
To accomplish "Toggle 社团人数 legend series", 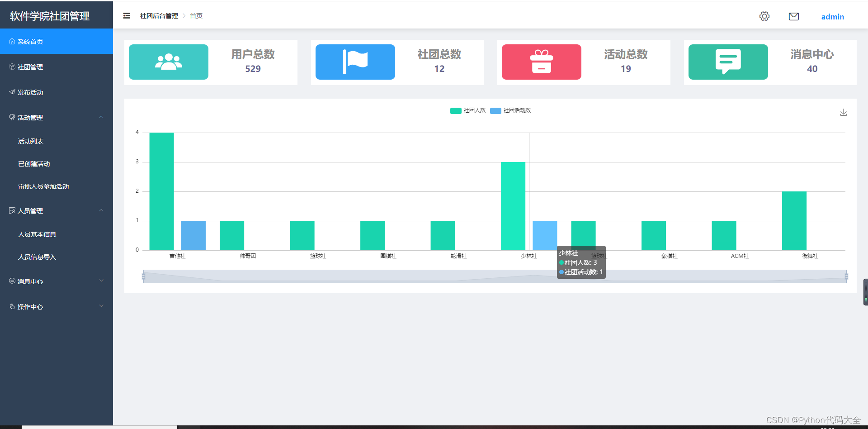I will click(x=468, y=110).
